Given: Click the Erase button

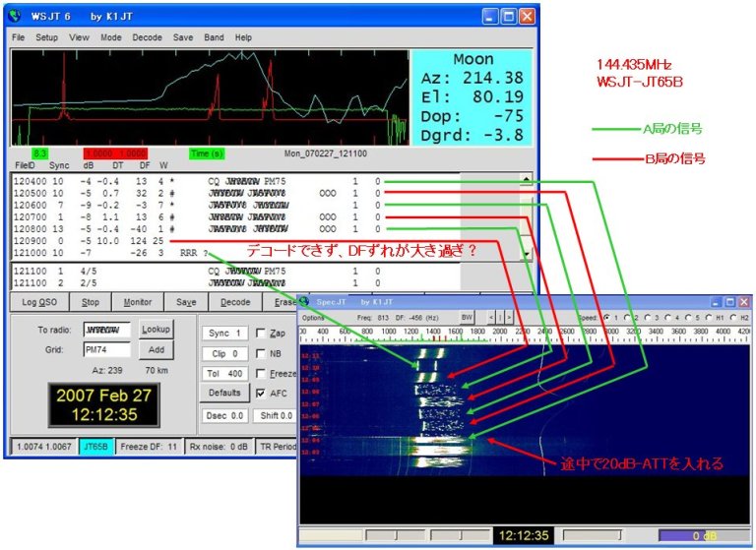Looking at the screenshot, I should 282,302.
